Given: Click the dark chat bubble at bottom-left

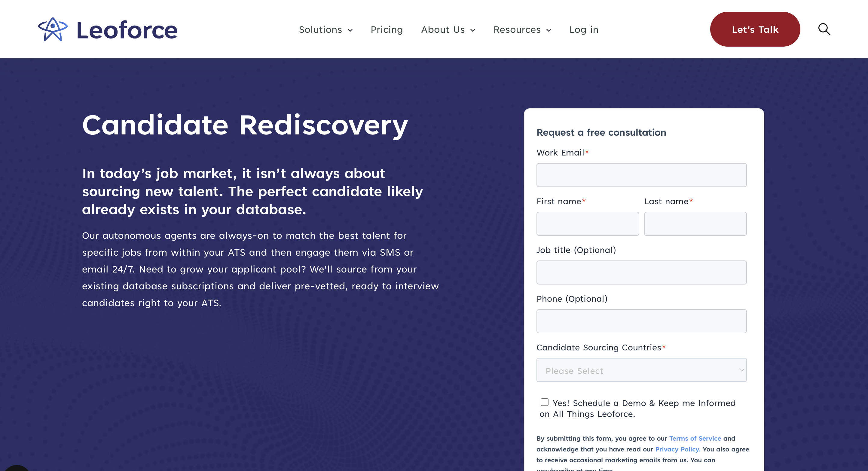Looking at the screenshot, I should click(x=16, y=468).
